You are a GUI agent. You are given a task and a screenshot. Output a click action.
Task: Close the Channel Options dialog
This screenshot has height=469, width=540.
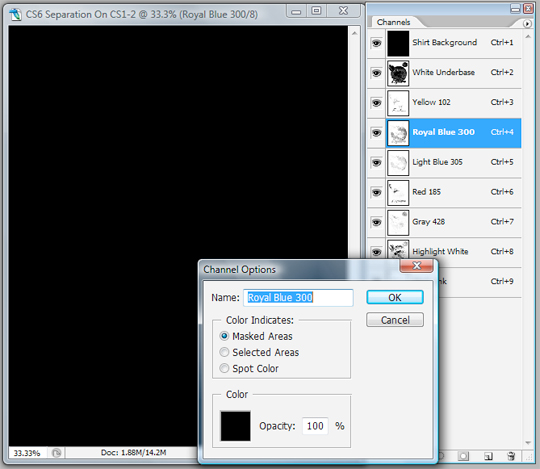click(416, 265)
